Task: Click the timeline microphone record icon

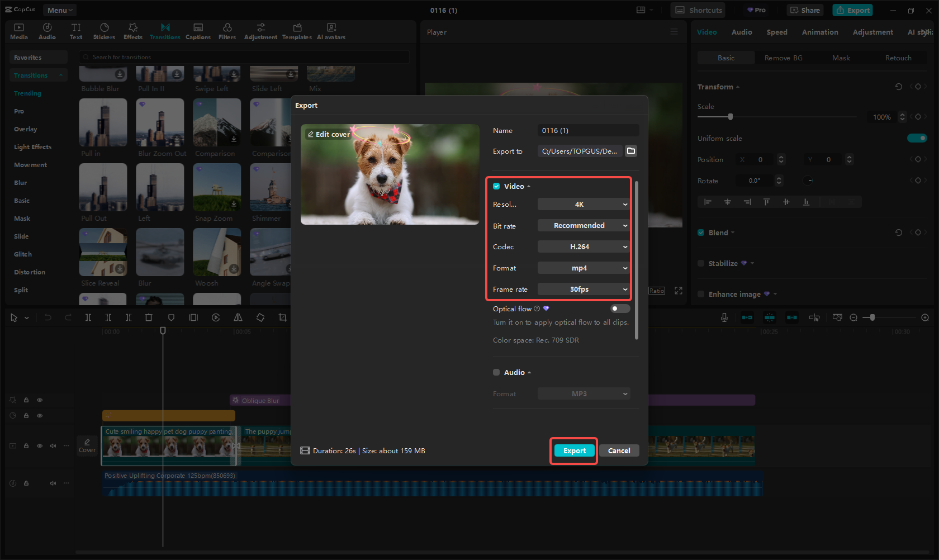Action: (724, 317)
